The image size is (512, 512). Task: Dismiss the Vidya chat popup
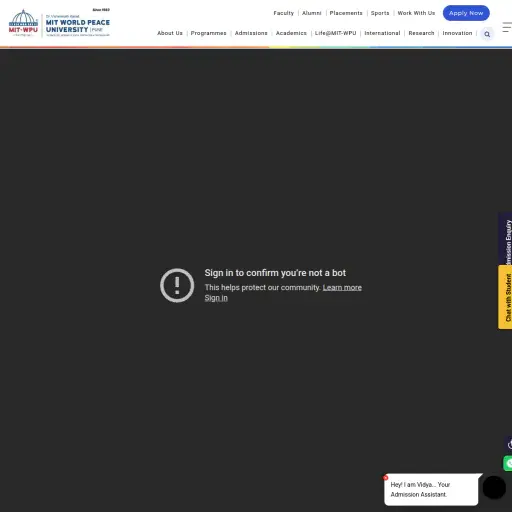pos(385,478)
